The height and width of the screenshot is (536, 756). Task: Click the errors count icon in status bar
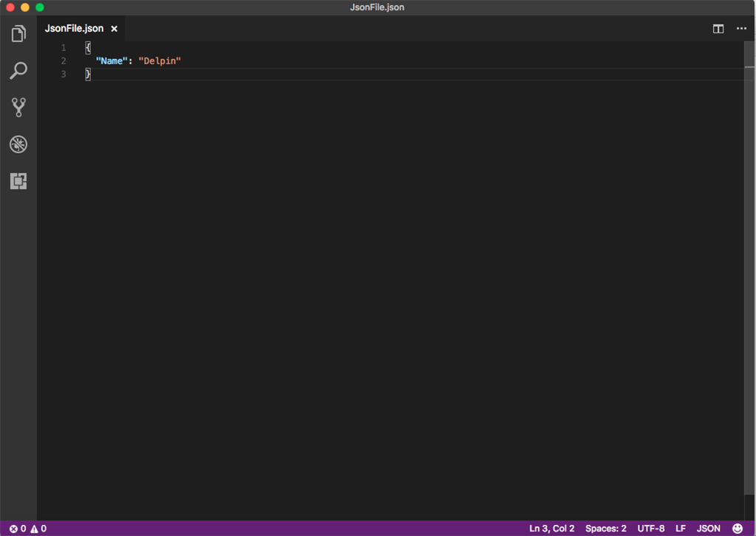click(13, 529)
